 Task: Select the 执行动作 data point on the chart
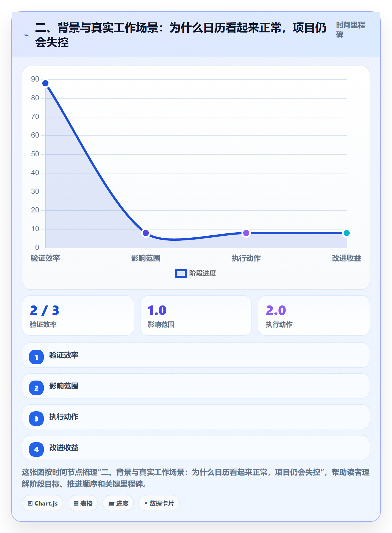(246, 233)
